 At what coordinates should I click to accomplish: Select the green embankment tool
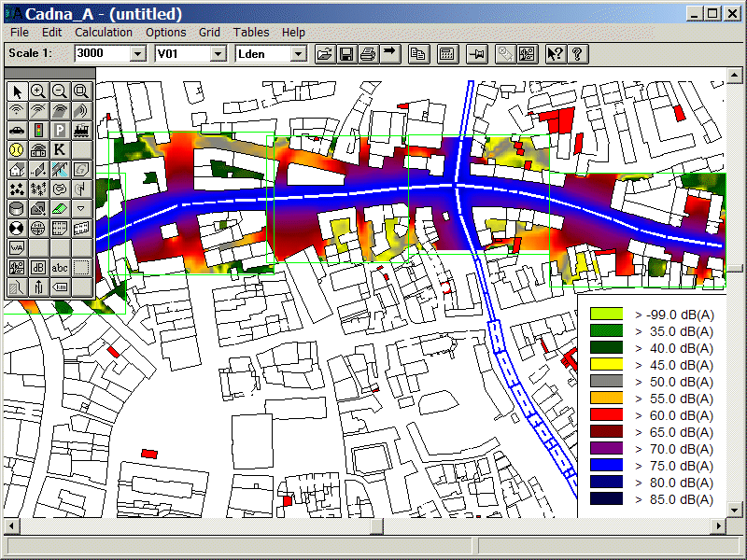point(60,208)
